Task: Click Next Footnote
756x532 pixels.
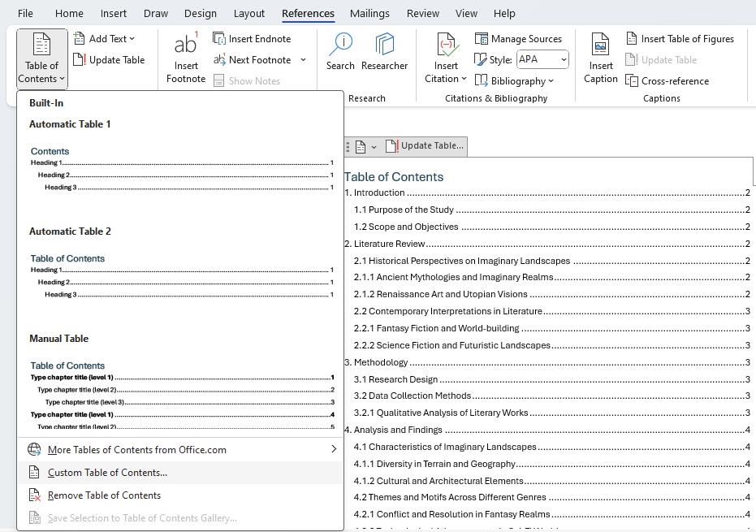Action: pos(253,60)
